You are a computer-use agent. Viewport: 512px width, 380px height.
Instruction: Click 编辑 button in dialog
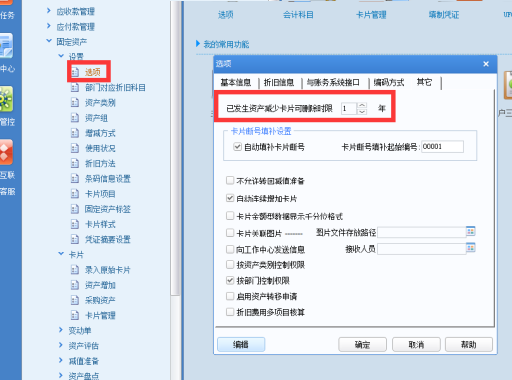tap(241, 344)
